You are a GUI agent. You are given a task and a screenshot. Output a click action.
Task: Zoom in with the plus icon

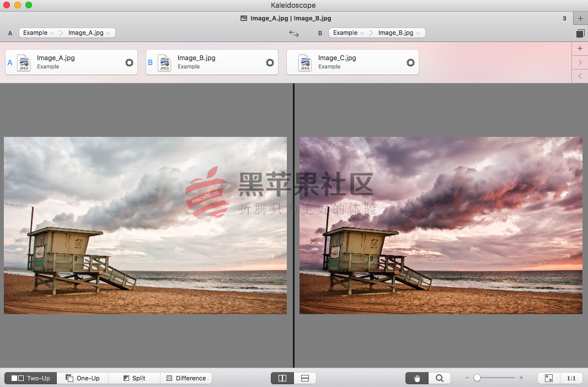521,378
